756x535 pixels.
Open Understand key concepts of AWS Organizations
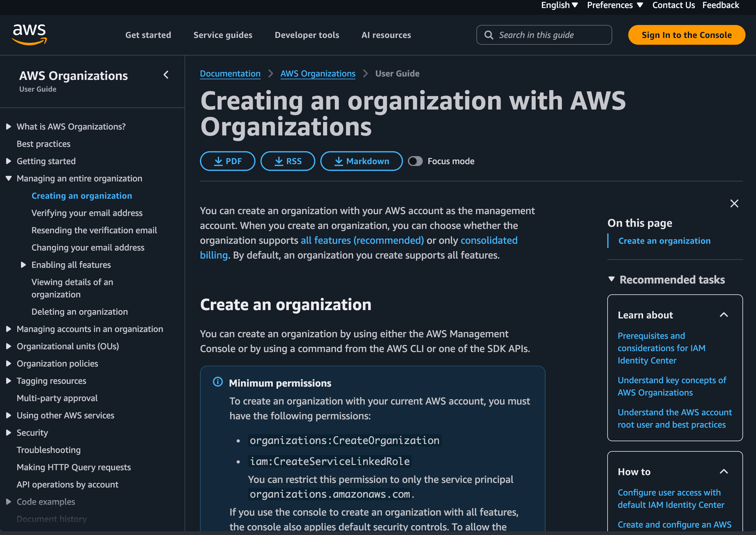tap(671, 386)
